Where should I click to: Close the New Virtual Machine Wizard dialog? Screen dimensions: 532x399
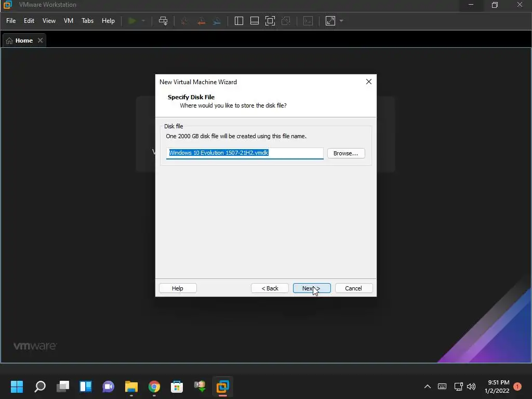click(x=369, y=82)
